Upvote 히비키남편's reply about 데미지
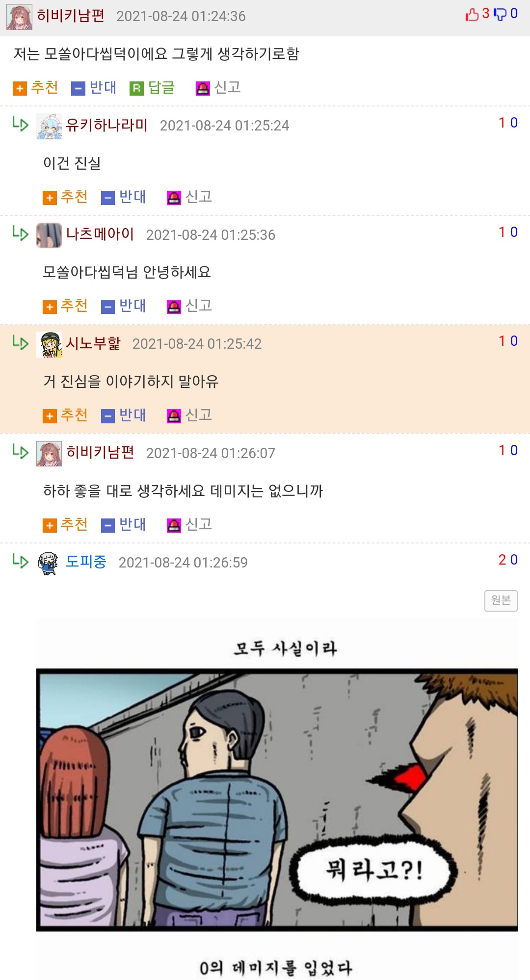 [65, 525]
